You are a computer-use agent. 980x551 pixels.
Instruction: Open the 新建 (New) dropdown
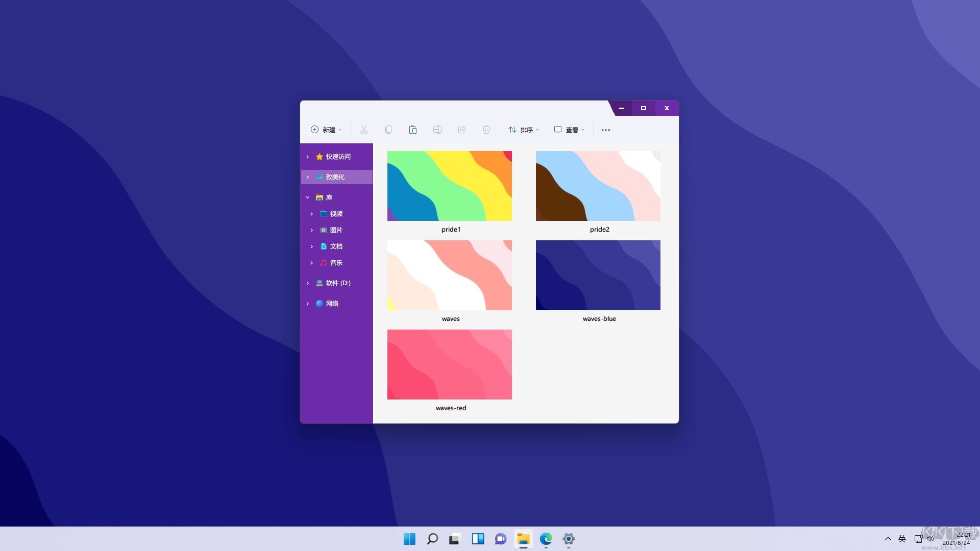point(326,130)
